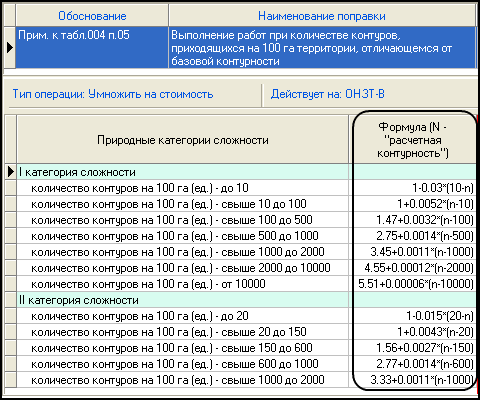Click the row indicator arrow next to I категория сложности
This screenshot has height=400, width=480.
click(11, 172)
